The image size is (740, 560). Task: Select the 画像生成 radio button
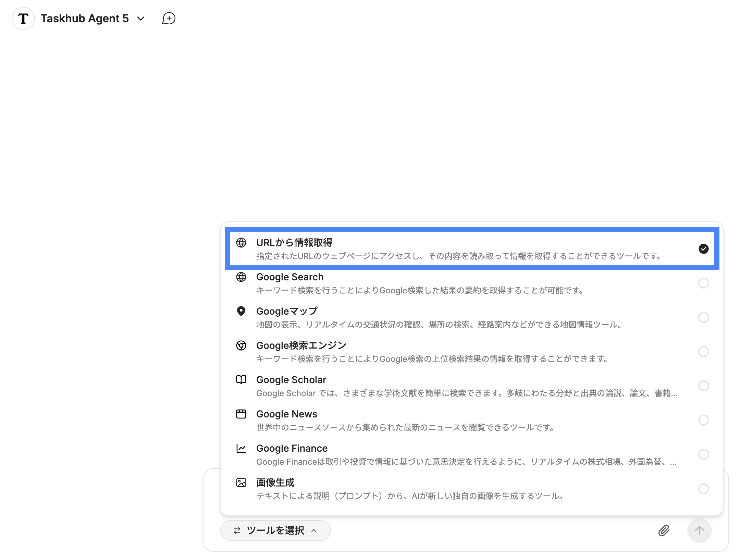click(703, 489)
